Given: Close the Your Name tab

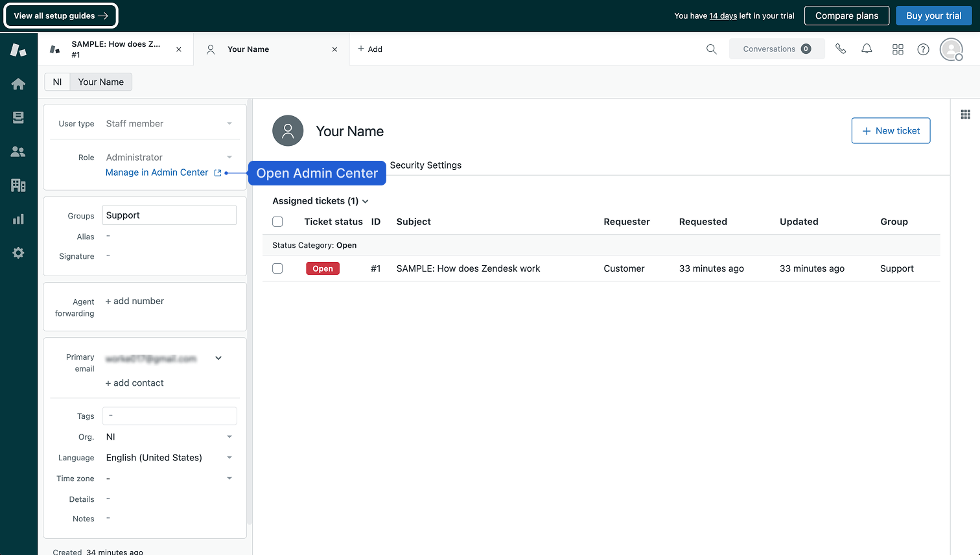Looking at the screenshot, I should 334,49.
